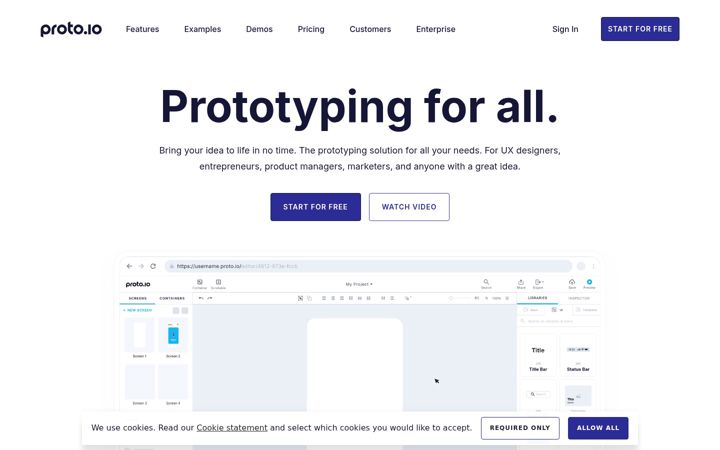Open the Export icon dropdown
Viewport: 720px width, 450px height.
pyautogui.click(x=538, y=284)
